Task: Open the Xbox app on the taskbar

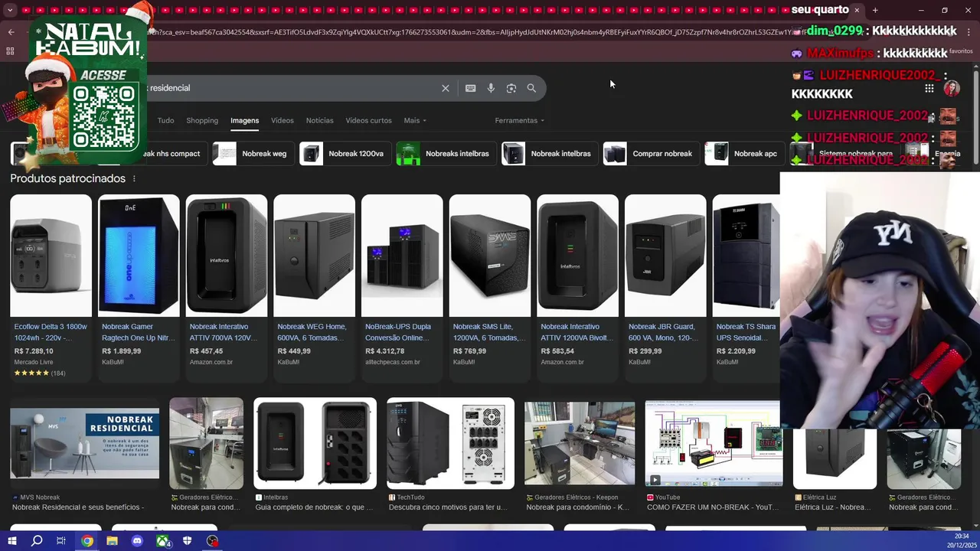Action: pyautogui.click(x=162, y=541)
